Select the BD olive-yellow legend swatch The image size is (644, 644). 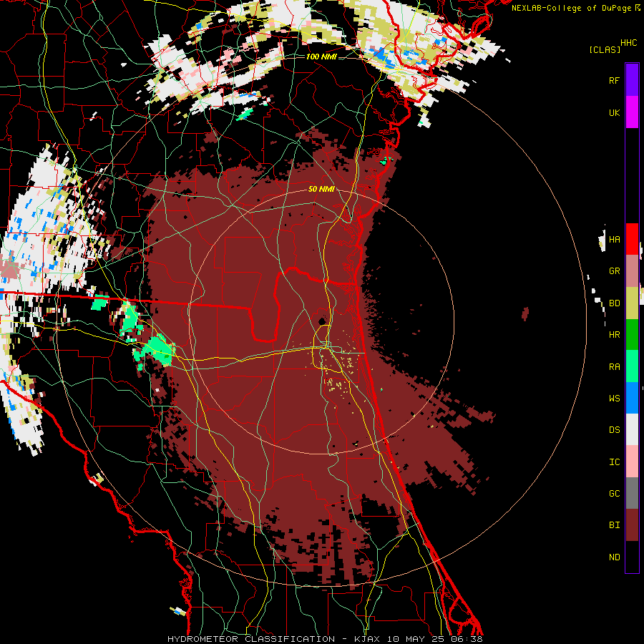click(632, 303)
